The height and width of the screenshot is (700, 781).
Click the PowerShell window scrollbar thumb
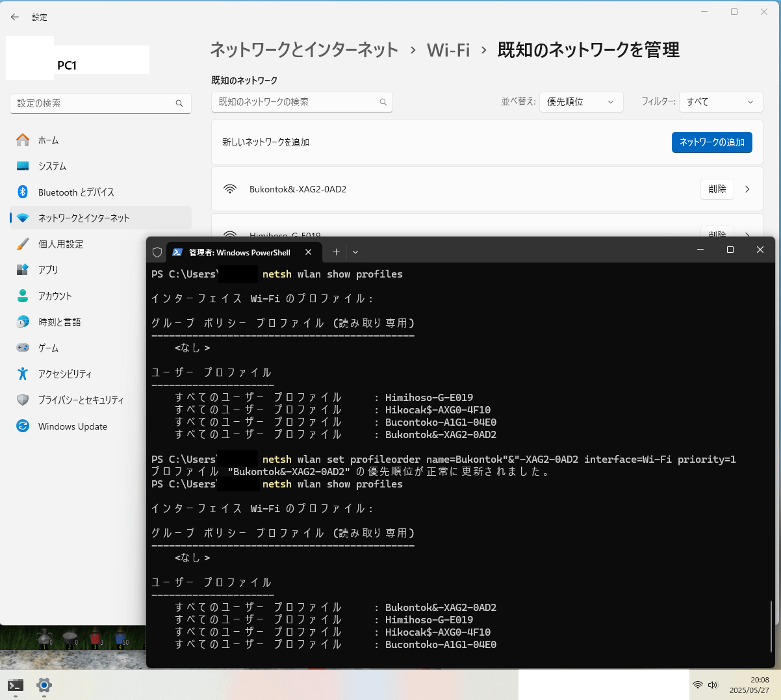tap(771, 627)
